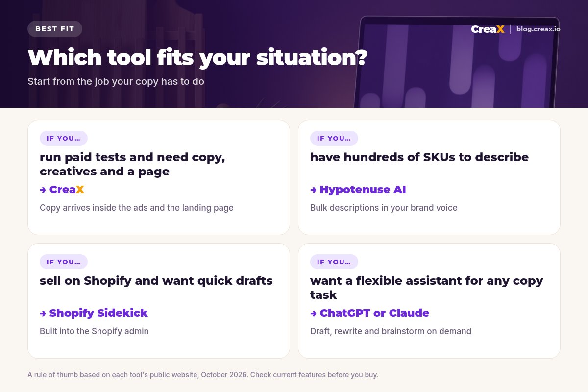Click the arrow icon before CreaX
Screen dimensions: 588x392
(x=43, y=190)
